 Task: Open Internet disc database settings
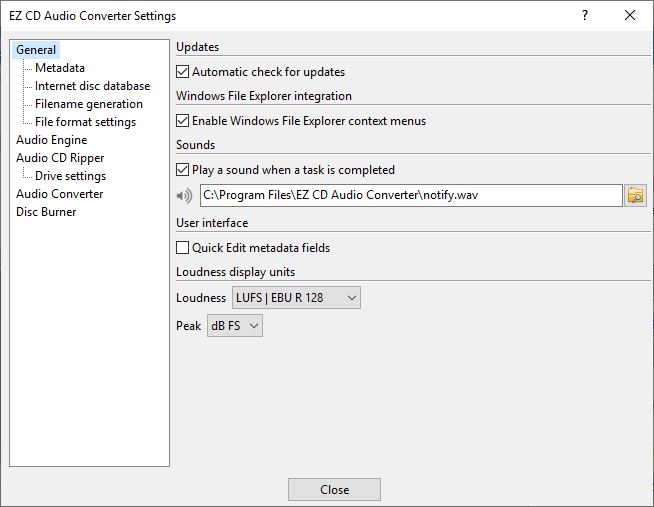(x=93, y=86)
